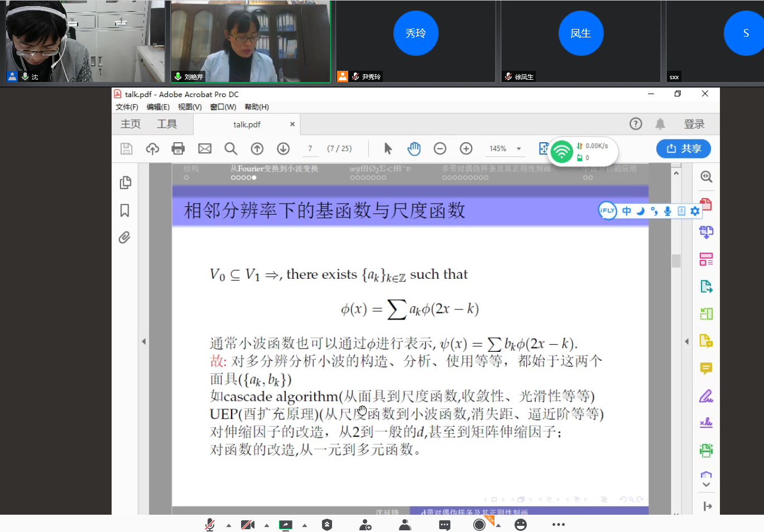The image size is (764, 532).
Task: Save the current PDF file
Action: tap(127, 148)
